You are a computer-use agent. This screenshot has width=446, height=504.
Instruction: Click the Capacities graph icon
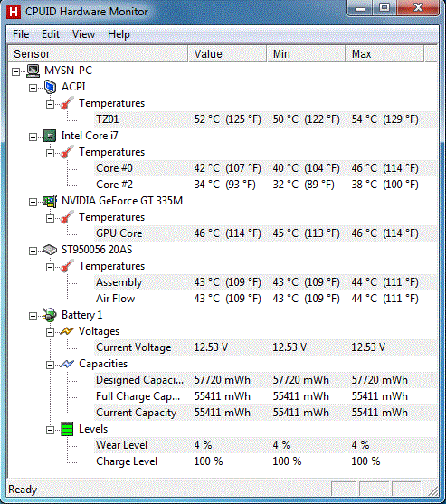(67, 364)
